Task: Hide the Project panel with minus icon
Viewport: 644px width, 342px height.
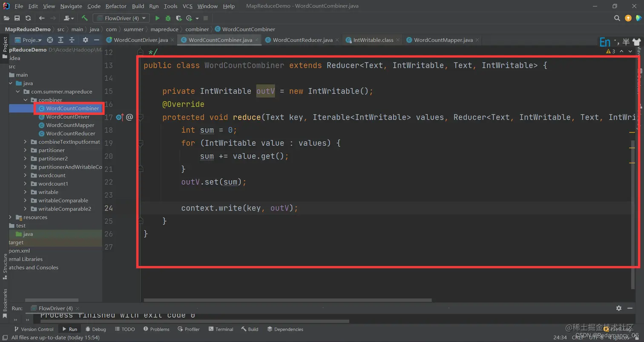Action: [x=97, y=40]
